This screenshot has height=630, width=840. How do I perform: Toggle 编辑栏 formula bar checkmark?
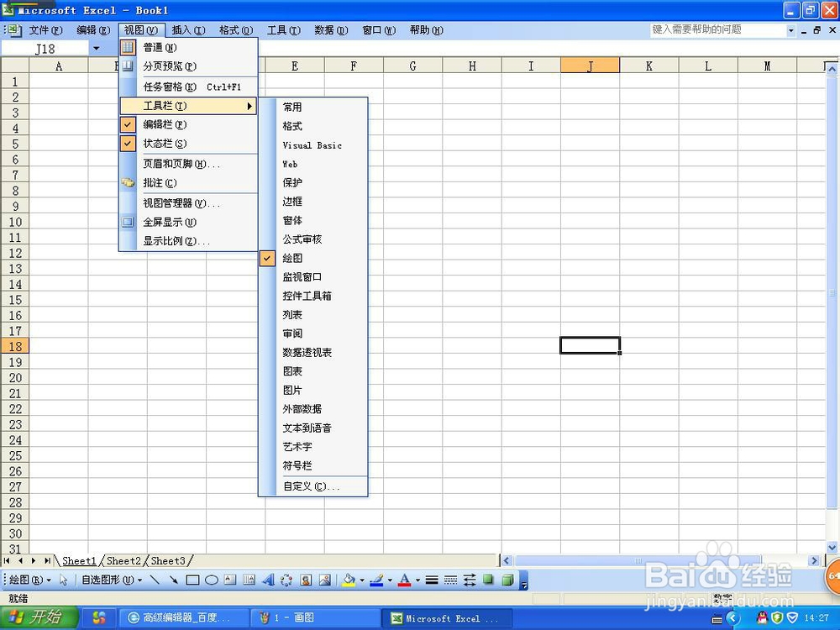point(128,124)
